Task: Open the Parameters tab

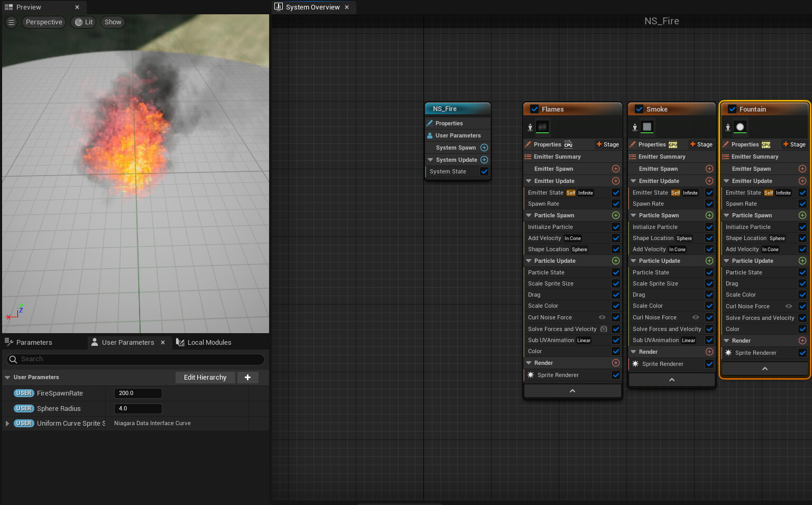Action: (x=34, y=343)
